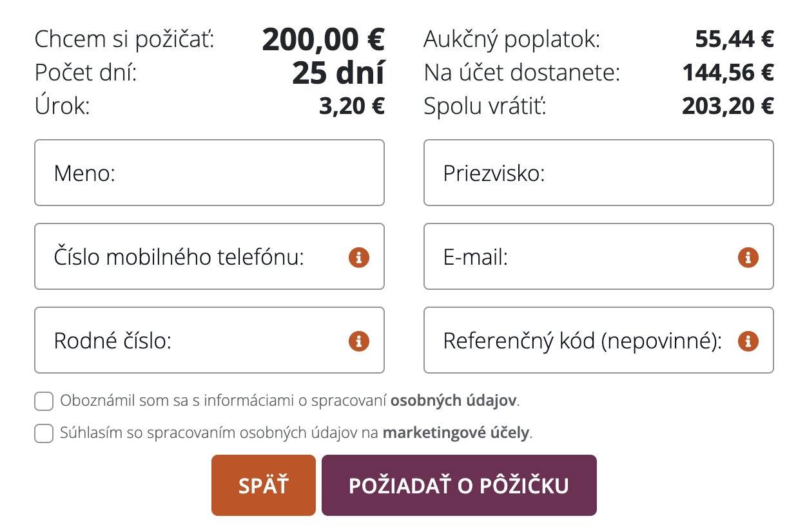Show info for Referenčný kód field
The height and width of the screenshot is (532, 807).
point(748,341)
